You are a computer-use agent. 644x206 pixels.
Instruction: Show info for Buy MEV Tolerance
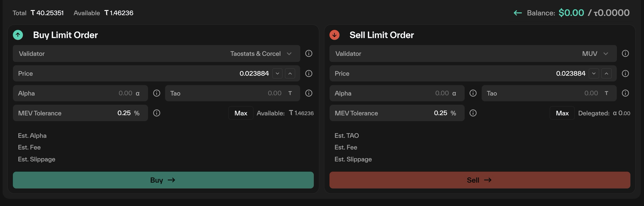tap(157, 113)
